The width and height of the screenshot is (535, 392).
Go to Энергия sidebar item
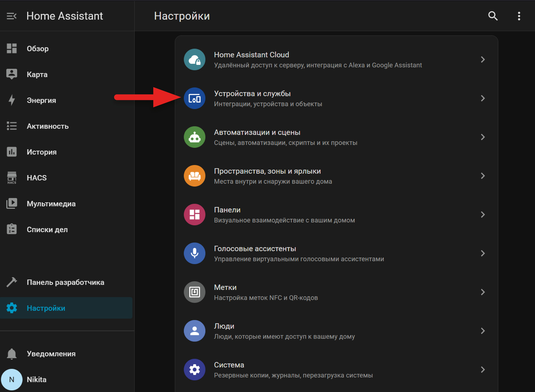pos(41,100)
